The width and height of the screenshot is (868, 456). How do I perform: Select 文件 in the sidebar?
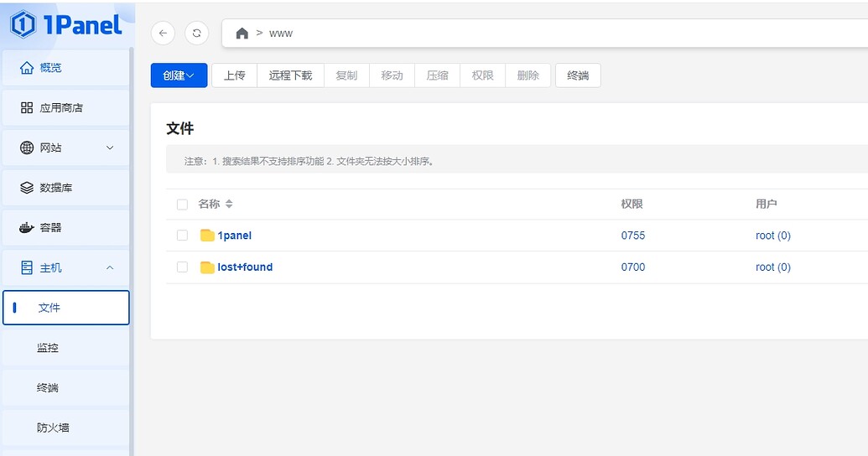click(x=66, y=308)
